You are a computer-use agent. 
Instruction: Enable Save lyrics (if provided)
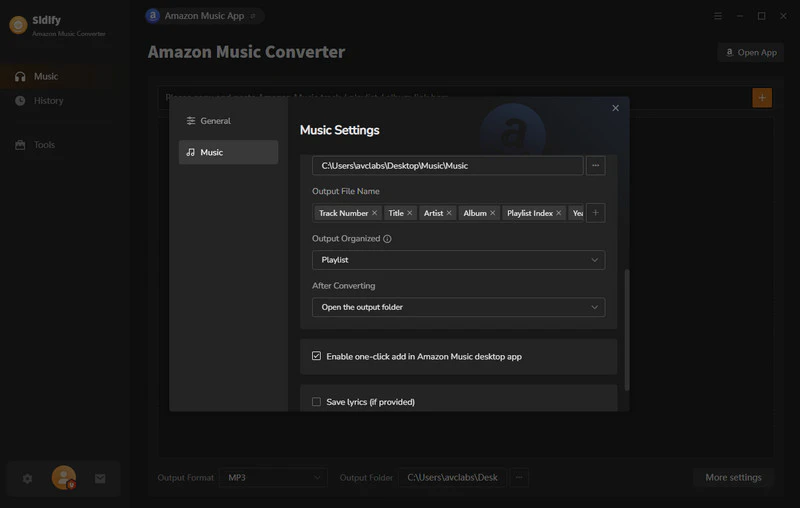[x=316, y=402]
